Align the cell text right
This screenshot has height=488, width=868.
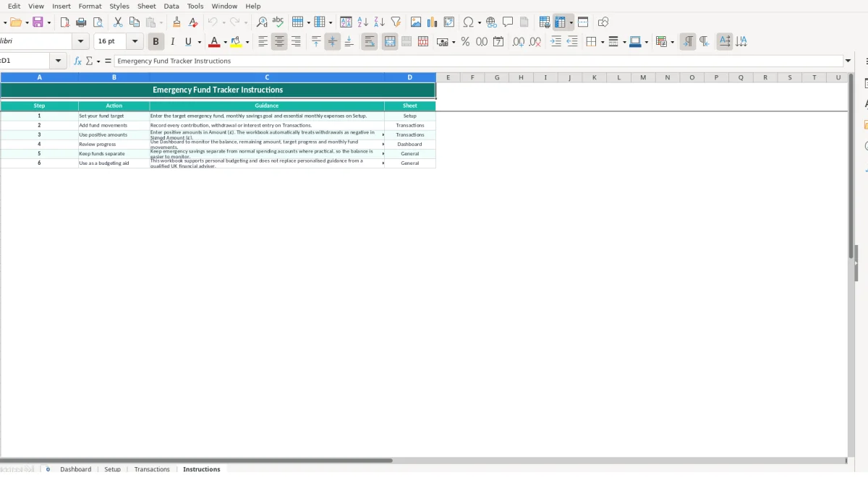click(296, 42)
